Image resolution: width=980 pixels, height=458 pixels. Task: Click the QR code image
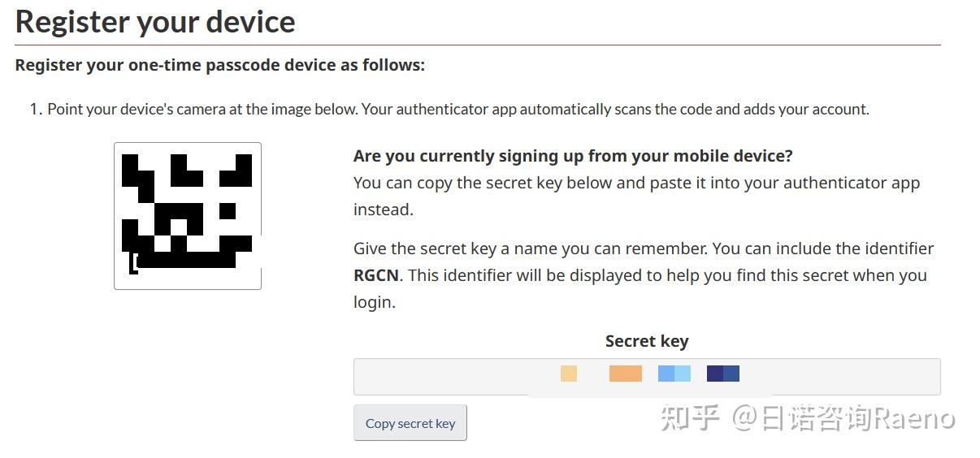[x=187, y=216]
